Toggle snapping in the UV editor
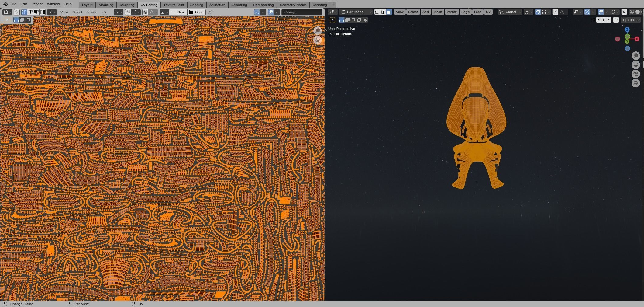The height and width of the screenshot is (307, 644). coord(128,12)
